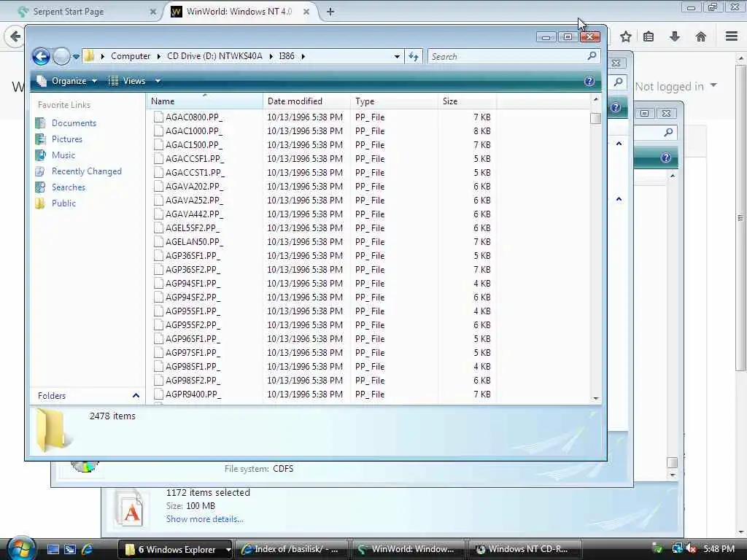Click the file icon of AGAVA442.PP_
This screenshot has width=747, height=560.
(158, 214)
